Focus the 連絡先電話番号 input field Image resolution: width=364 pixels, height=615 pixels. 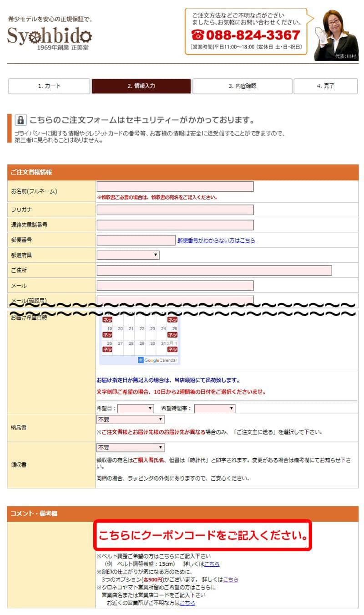tap(175, 225)
